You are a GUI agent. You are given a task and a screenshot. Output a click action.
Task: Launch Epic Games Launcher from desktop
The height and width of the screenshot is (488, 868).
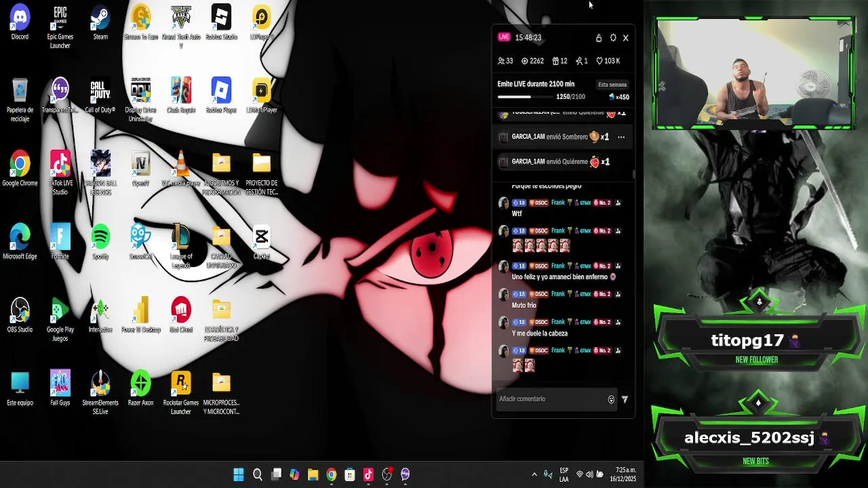click(60, 27)
